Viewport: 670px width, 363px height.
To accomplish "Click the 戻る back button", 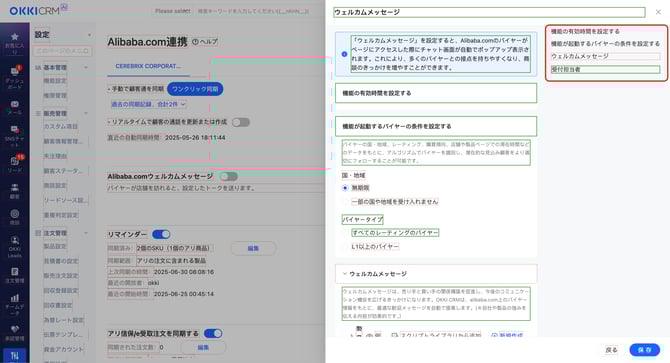I will (611, 349).
